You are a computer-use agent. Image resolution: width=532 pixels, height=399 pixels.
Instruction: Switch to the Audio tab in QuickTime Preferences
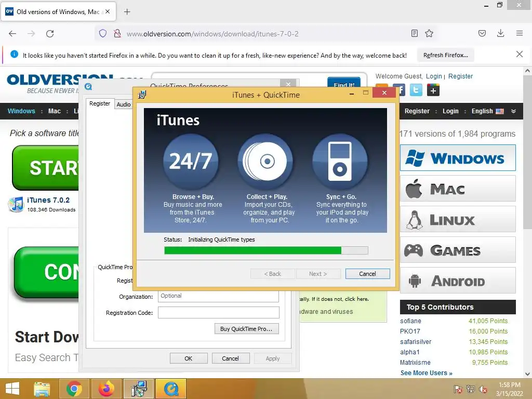124,104
